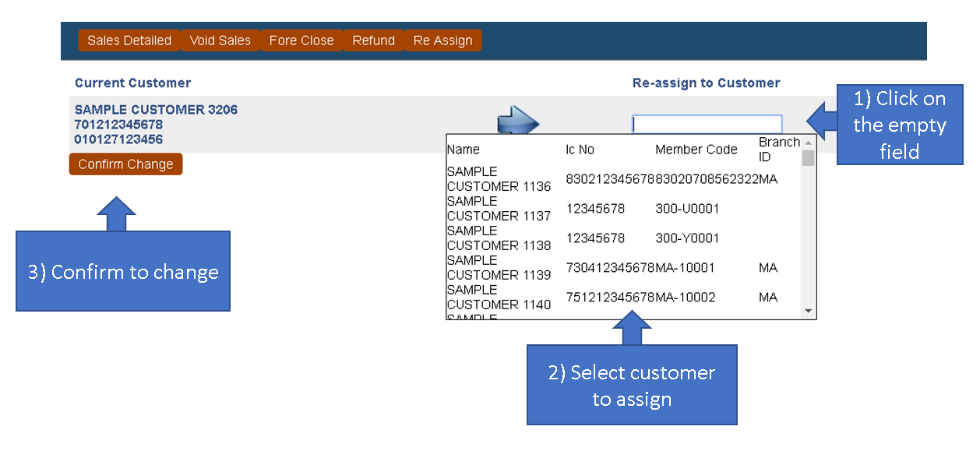The height and width of the screenshot is (451, 980).
Task: Choose SAMPLE CUSTOMER 1140 row
Action: [623, 298]
